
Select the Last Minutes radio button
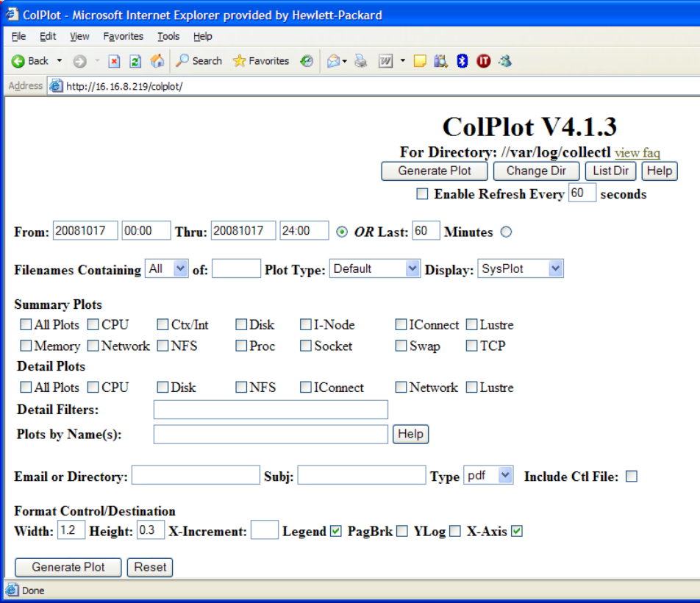pos(506,232)
